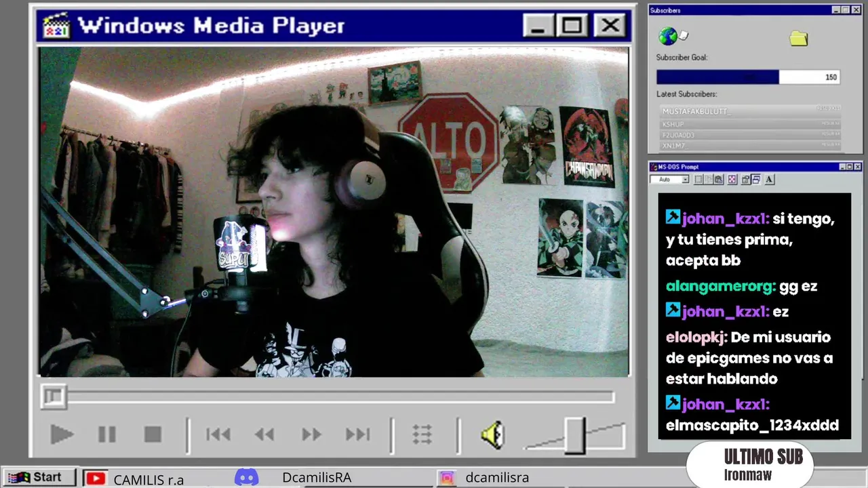Click the MS-DOS Prompt title bar icon
The width and height of the screenshot is (868, 488).
654,167
